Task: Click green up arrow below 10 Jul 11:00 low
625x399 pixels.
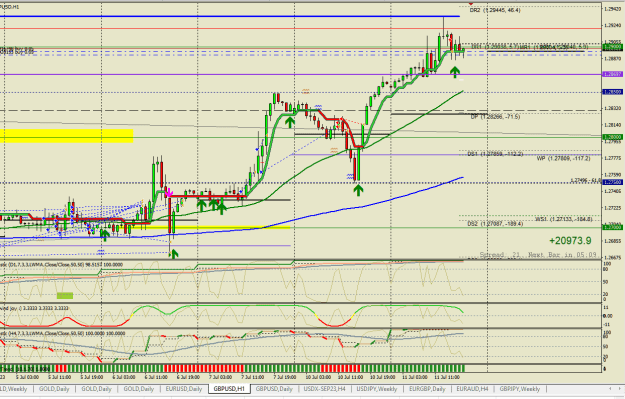Action: pos(358,190)
